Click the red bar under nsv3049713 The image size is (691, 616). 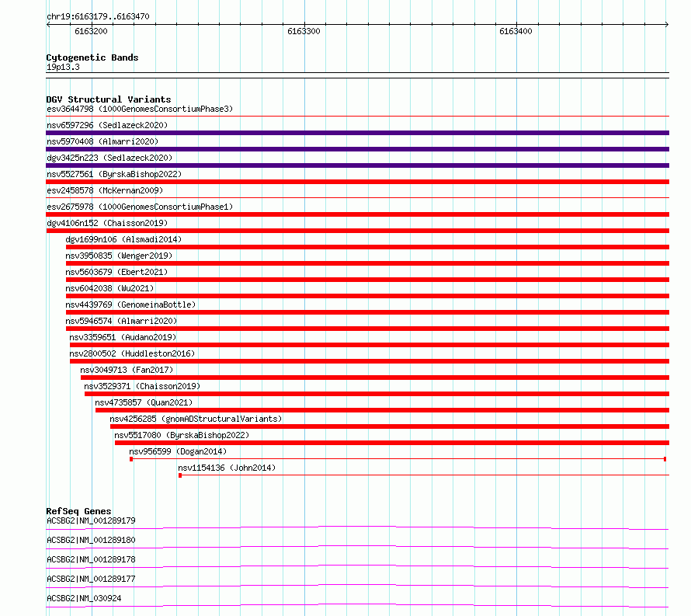pos(375,378)
